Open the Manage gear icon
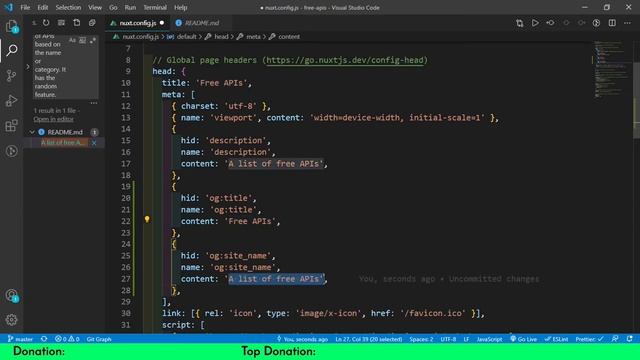Image resolution: width=640 pixels, height=360 pixels. 12,320
